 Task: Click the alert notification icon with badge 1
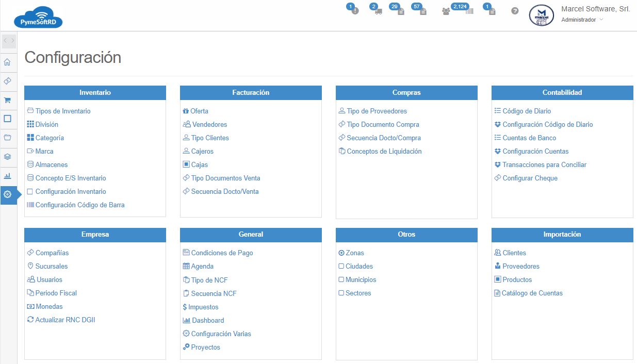pyautogui.click(x=354, y=10)
